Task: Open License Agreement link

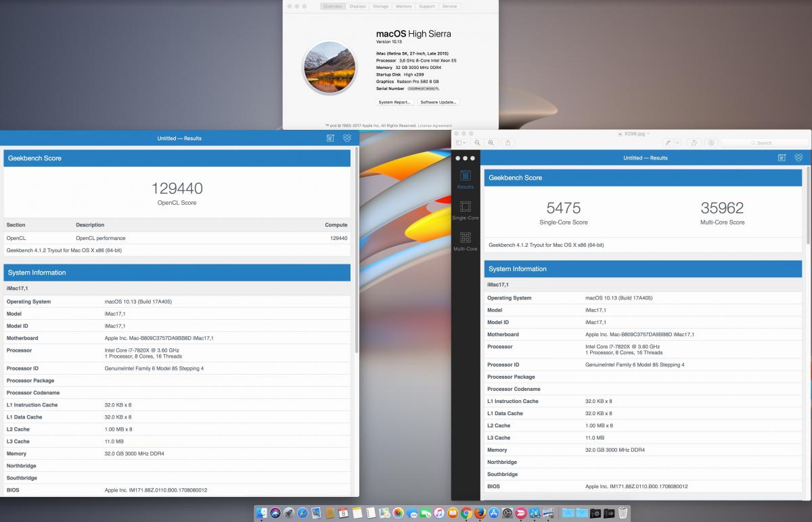Action: (434, 125)
